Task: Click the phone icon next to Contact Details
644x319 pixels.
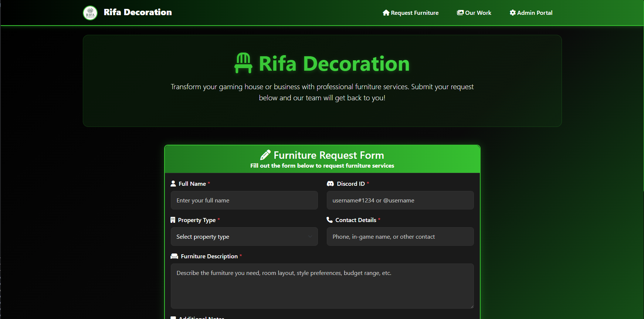Action: coord(330,220)
